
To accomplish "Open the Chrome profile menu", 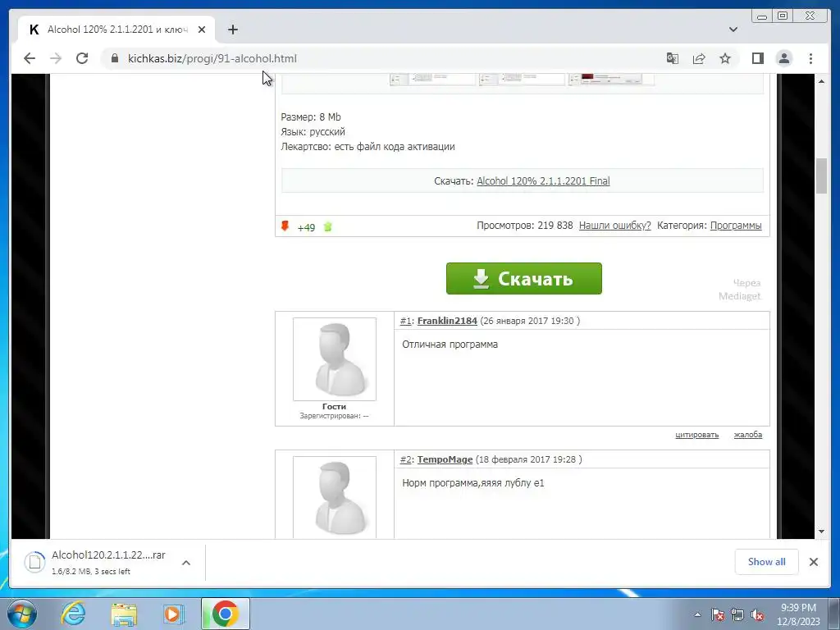I will coord(784,58).
